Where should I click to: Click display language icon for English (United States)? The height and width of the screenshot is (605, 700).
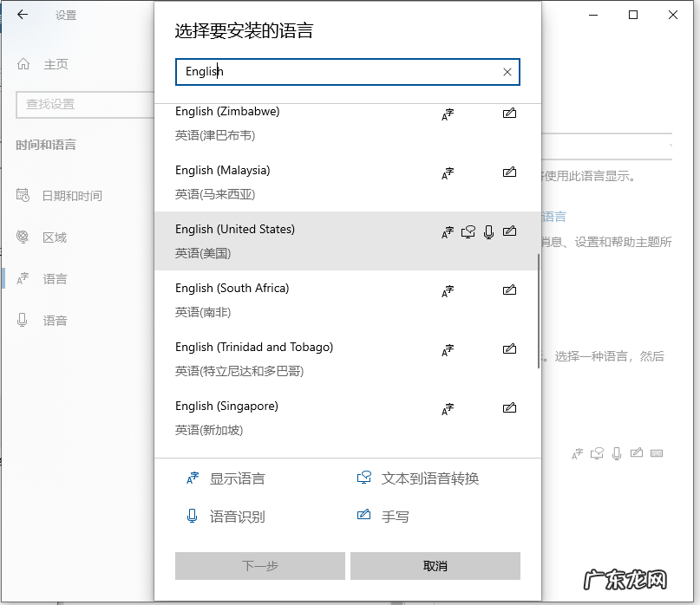coord(447,232)
